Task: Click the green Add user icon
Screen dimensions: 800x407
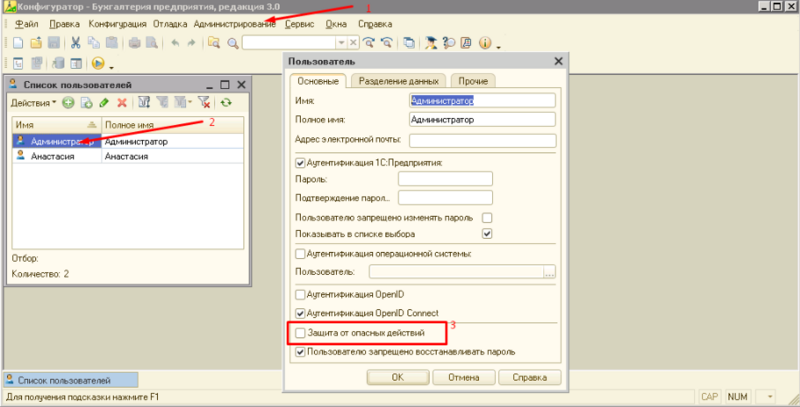Action: pos(68,103)
